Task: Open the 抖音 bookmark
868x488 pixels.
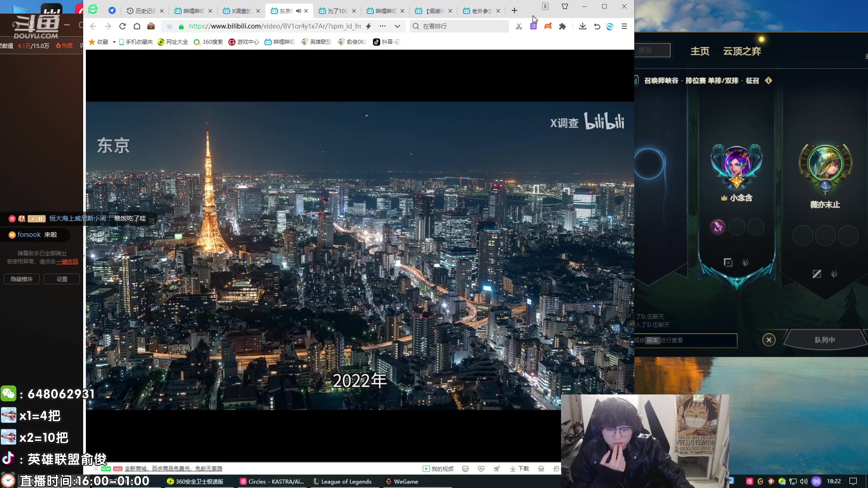Action: [x=387, y=42]
